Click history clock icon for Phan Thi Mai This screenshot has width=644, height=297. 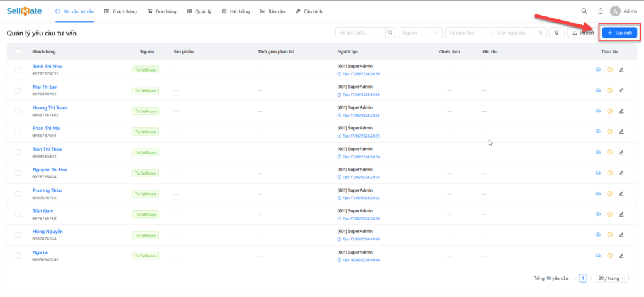(609, 131)
